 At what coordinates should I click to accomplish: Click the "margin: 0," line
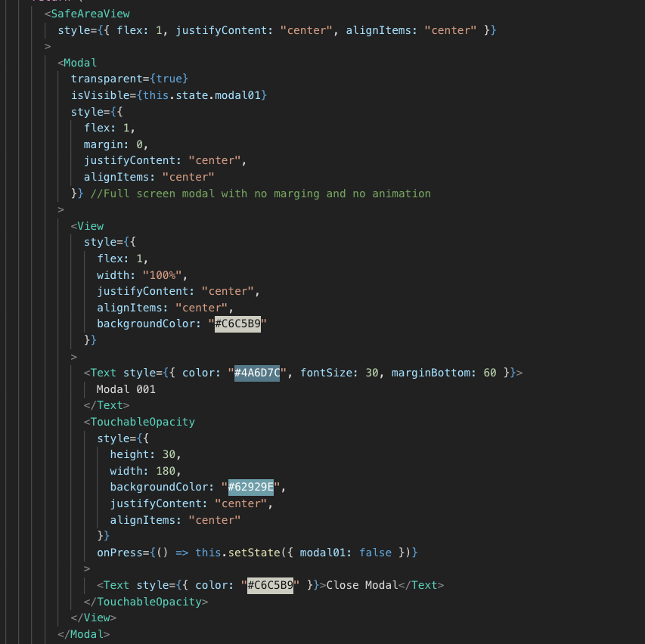pos(116,145)
